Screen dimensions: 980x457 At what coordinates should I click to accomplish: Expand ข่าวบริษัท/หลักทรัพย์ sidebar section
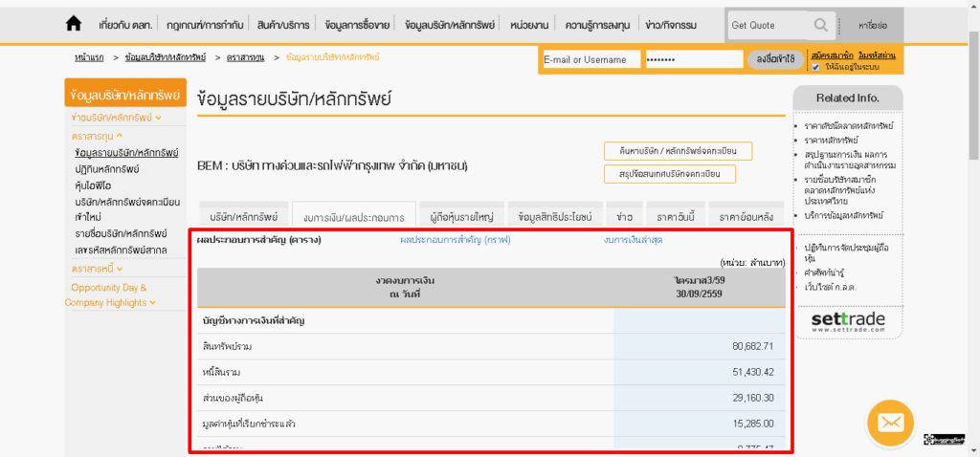click(x=116, y=118)
